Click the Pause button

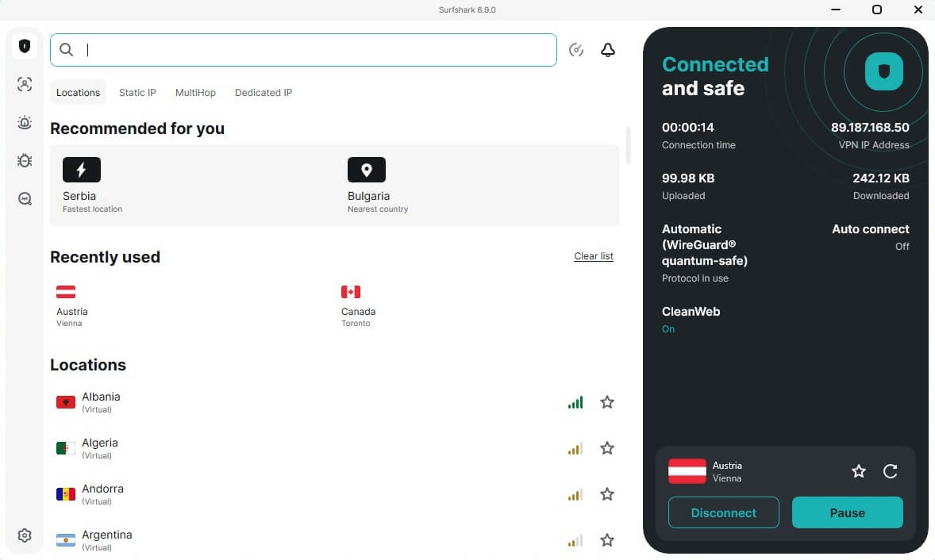click(848, 512)
